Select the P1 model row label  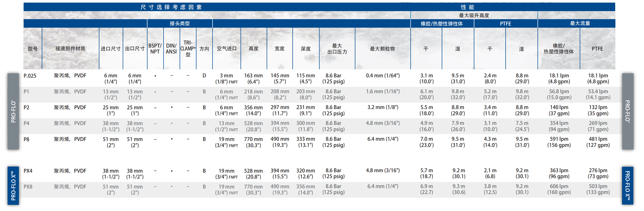click(x=26, y=92)
